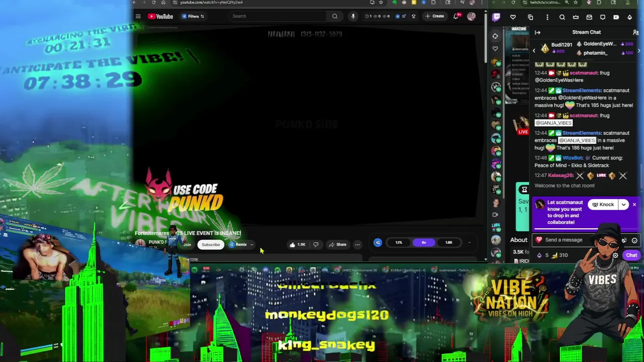644x362 pixels.
Task: Open Twitch Following heart icon in top bar
Action: (513, 17)
